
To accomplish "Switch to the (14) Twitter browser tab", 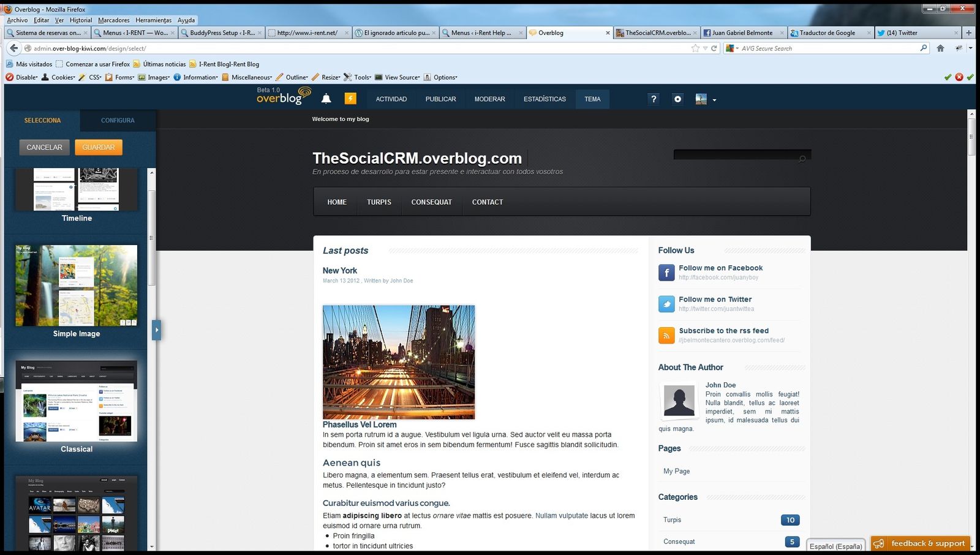I will click(916, 32).
